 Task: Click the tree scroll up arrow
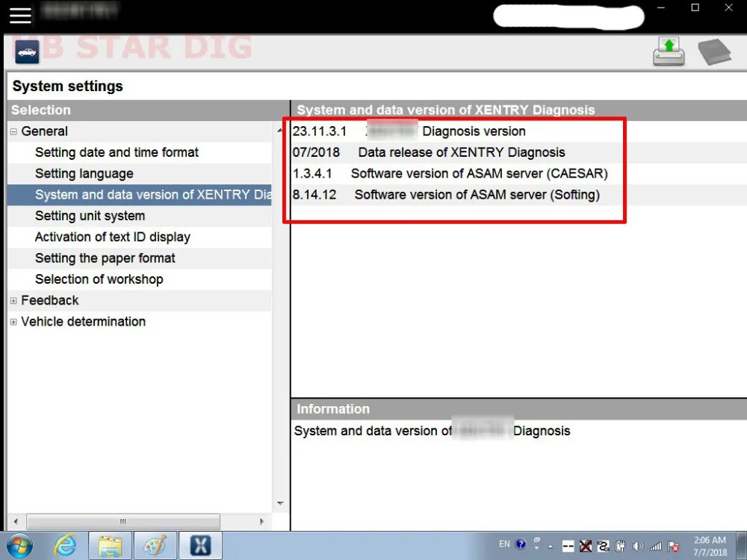pyautogui.click(x=280, y=131)
